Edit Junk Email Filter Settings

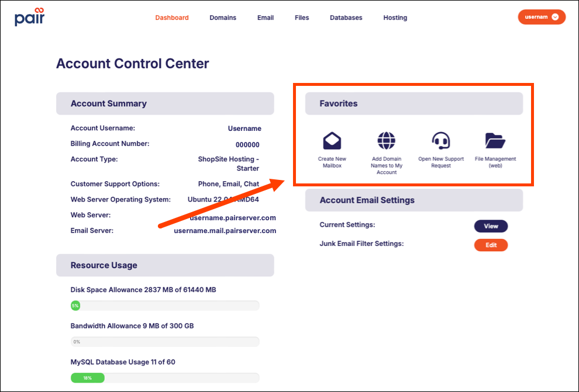[x=491, y=245]
